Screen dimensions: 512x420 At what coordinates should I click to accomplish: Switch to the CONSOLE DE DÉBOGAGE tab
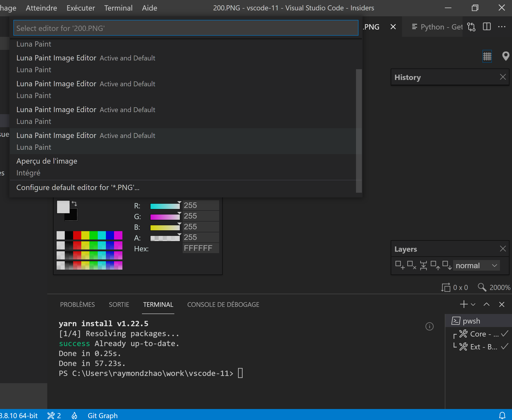coord(223,305)
